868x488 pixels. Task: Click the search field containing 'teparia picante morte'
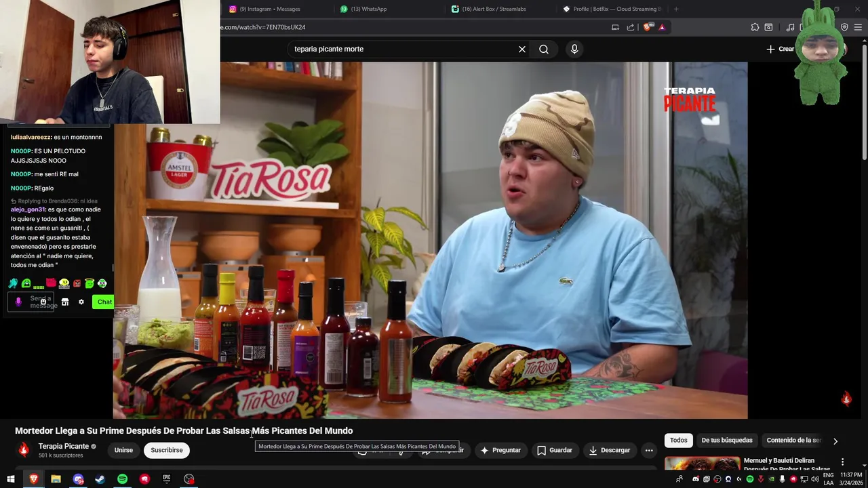(403, 49)
